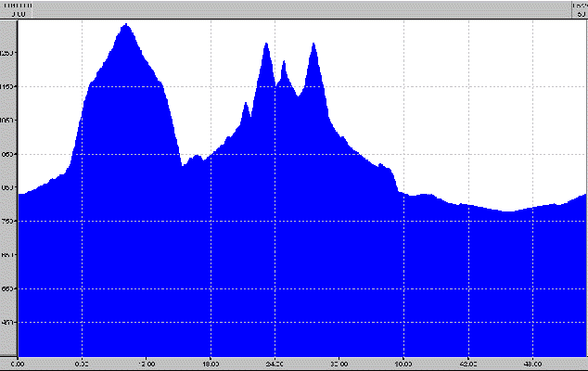Click the lowest point of the right-side plateau
The height and width of the screenshot is (371, 588).
507,212
